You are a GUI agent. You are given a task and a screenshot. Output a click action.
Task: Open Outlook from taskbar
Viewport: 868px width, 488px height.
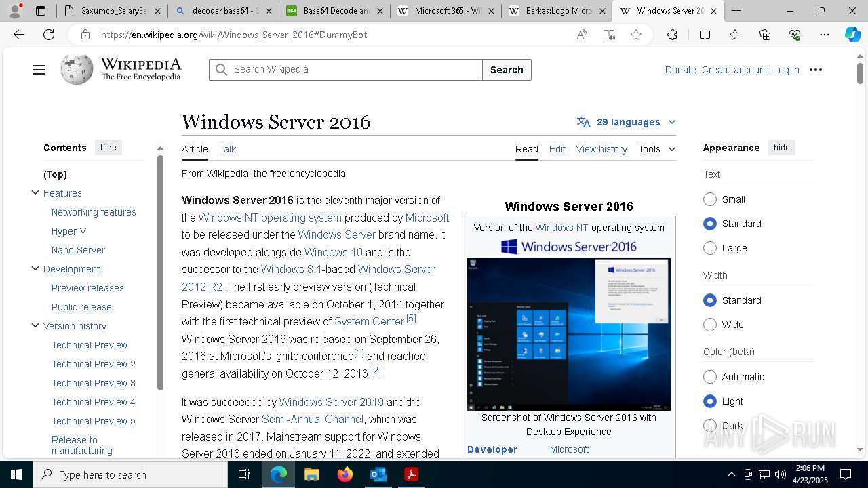coord(378,474)
